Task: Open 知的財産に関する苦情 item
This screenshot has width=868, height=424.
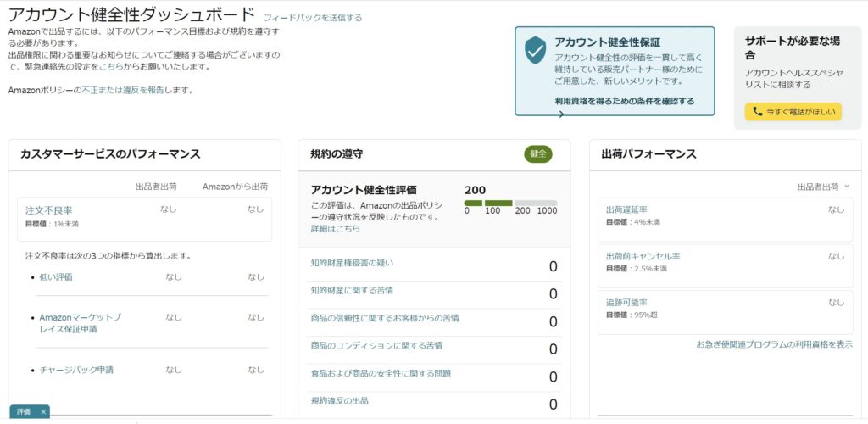Action: pyautogui.click(x=352, y=291)
